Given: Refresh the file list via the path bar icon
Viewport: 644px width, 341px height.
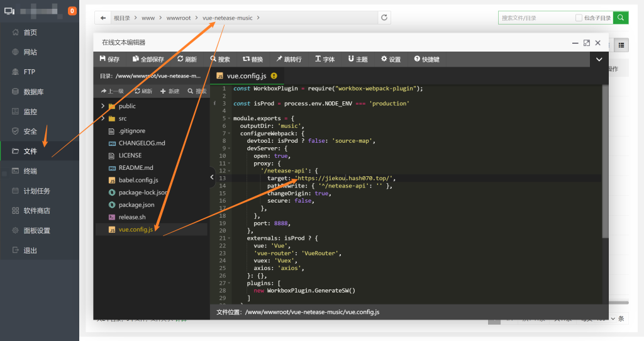Looking at the screenshot, I should click(x=384, y=18).
